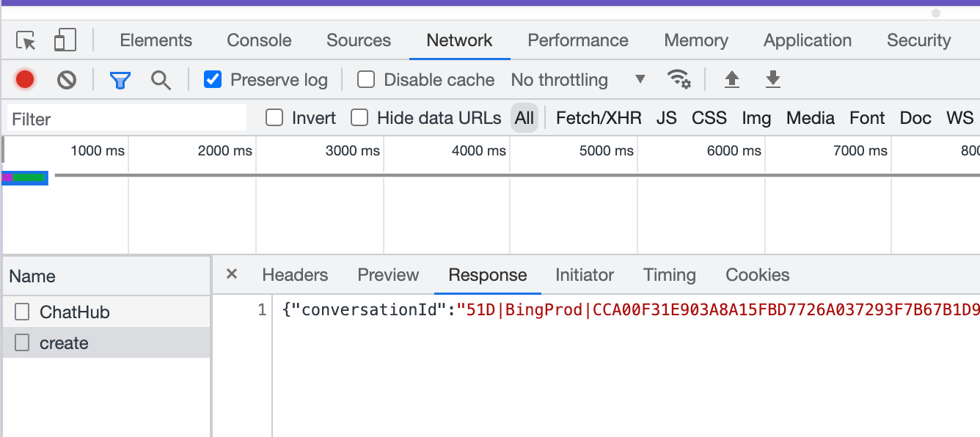
Task: Select the ChatHub request
Action: coord(73,312)
